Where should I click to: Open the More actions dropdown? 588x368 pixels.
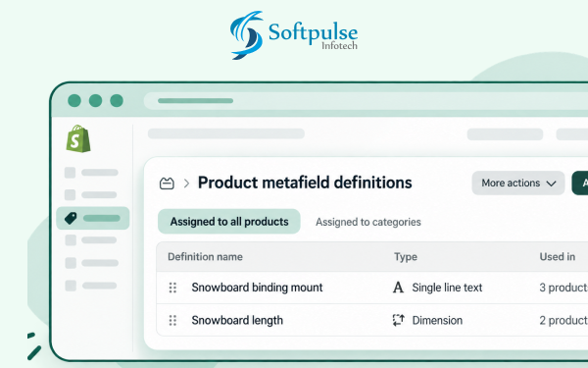518,183
